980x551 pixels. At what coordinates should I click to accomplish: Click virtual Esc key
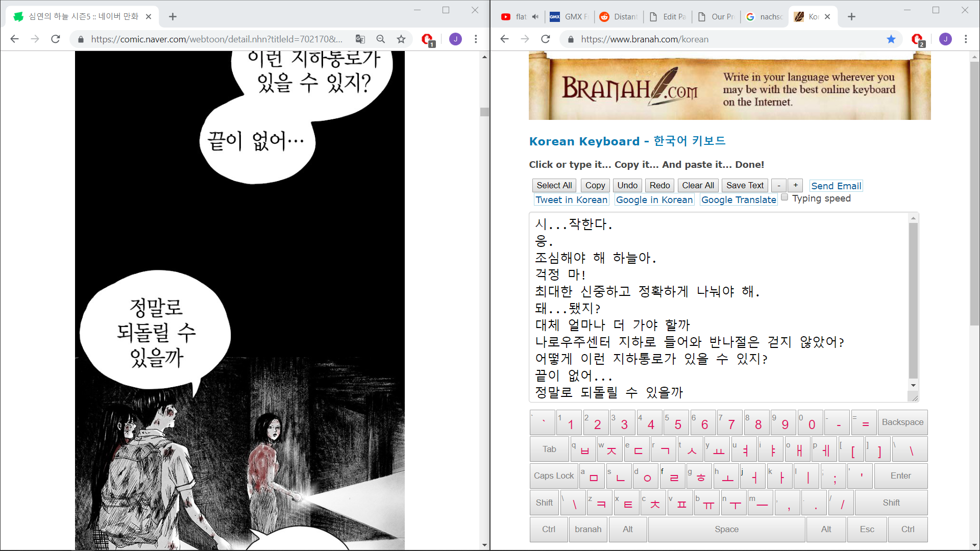(x=867, y=530)
